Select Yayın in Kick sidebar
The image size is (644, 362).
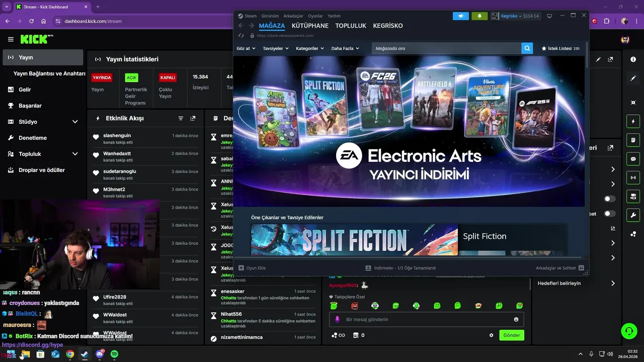43,57
